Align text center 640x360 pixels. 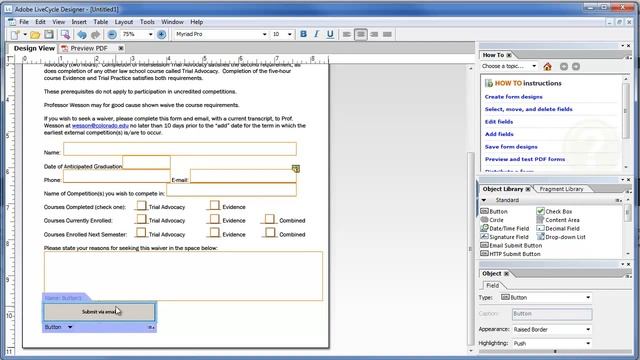tap(360, 34)
